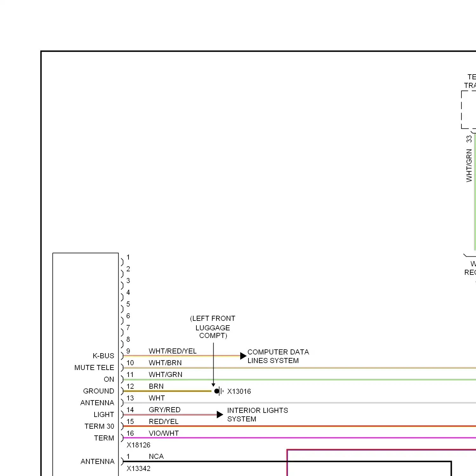Select the X18126 connector label

pyautogui.click(x=138, y=445)
